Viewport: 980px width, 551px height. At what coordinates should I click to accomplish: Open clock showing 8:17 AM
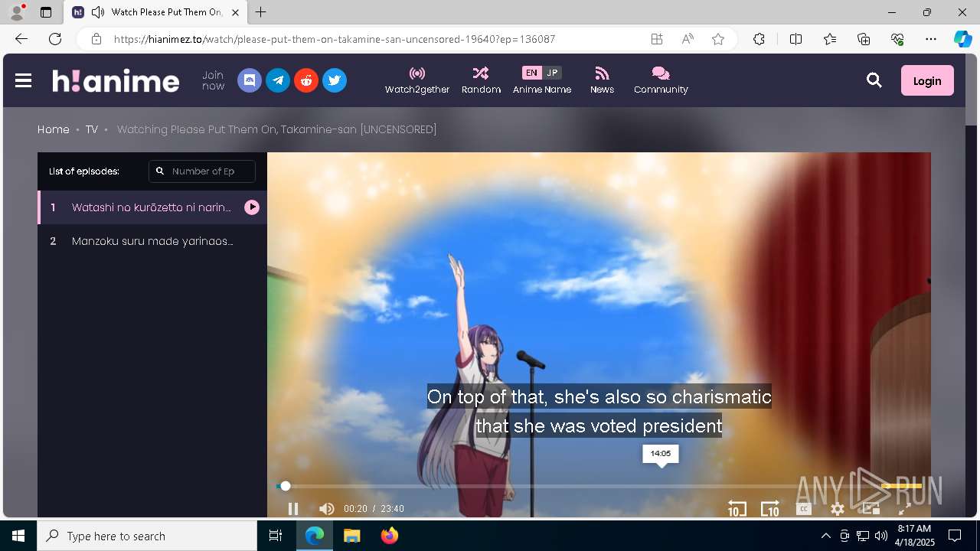point(913,536)
